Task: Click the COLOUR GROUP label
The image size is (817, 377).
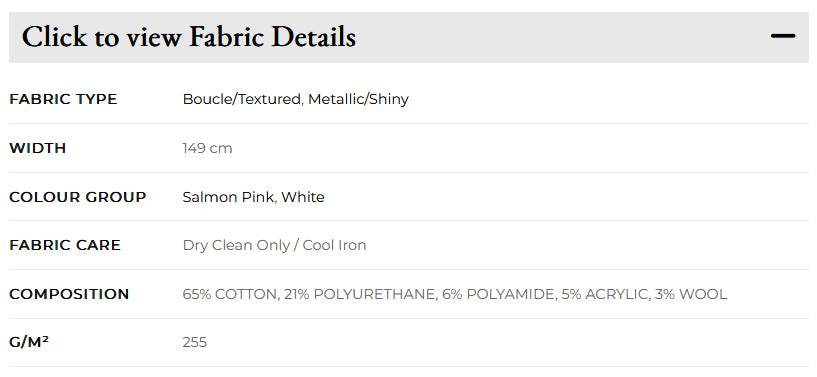Action: click(x=78, y=197)
